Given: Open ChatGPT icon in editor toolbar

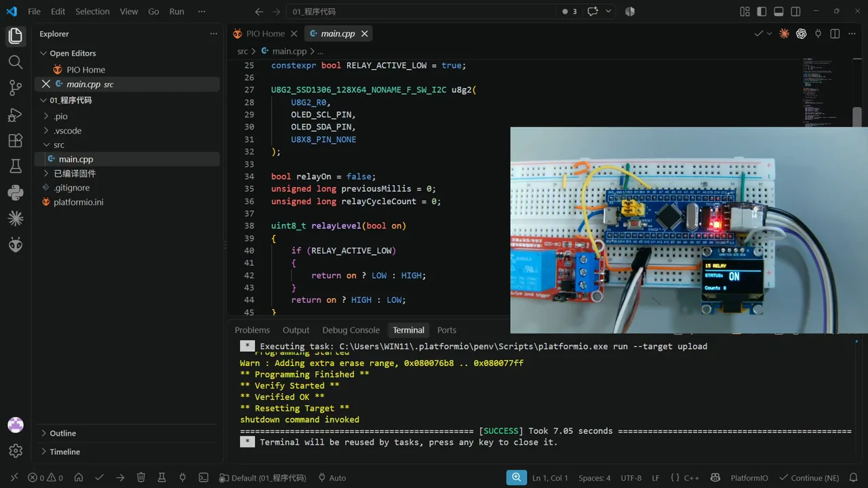Looking at the screenshot, I should 801,34.
